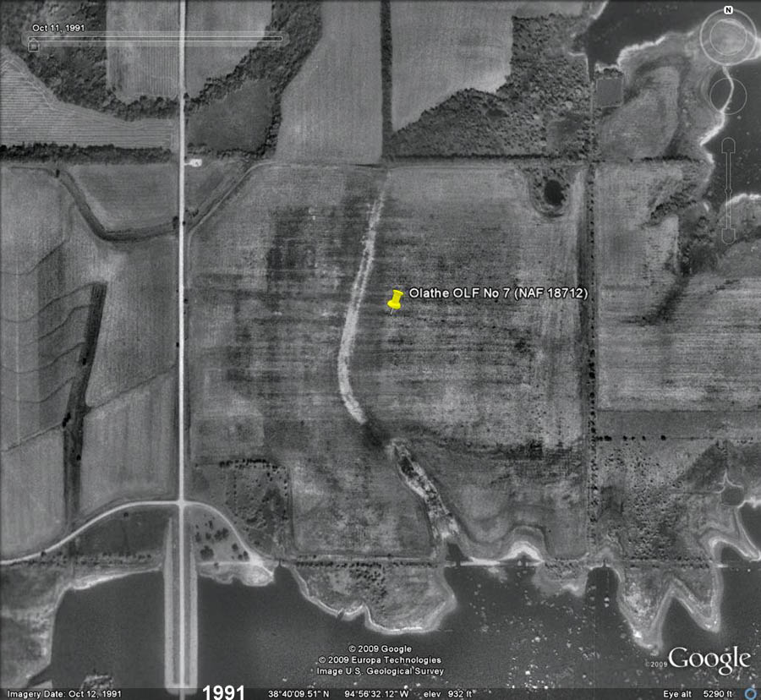Screen dimensions: 761x700
Task: Click the yellow pushpin placemark
Action: pos(395,300)
